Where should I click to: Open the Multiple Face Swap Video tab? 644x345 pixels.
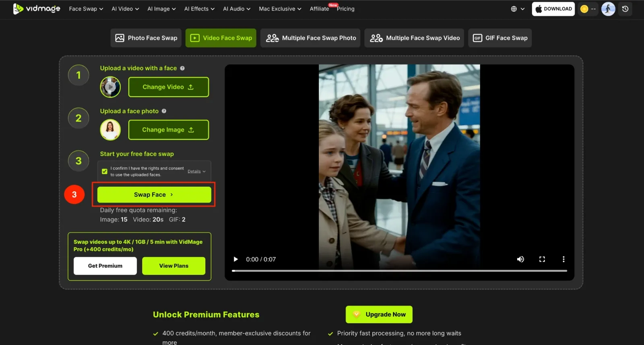414,38
